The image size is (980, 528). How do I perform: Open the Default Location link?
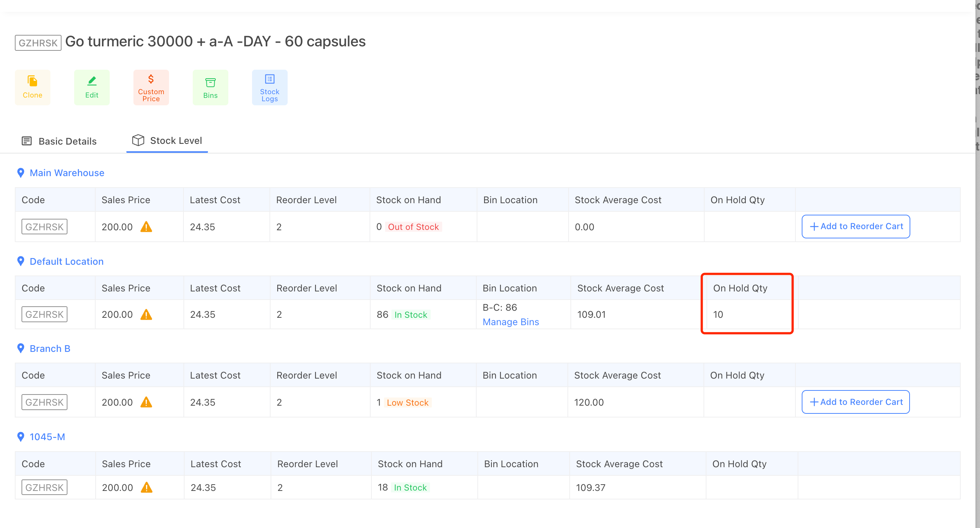coord(67,261)
